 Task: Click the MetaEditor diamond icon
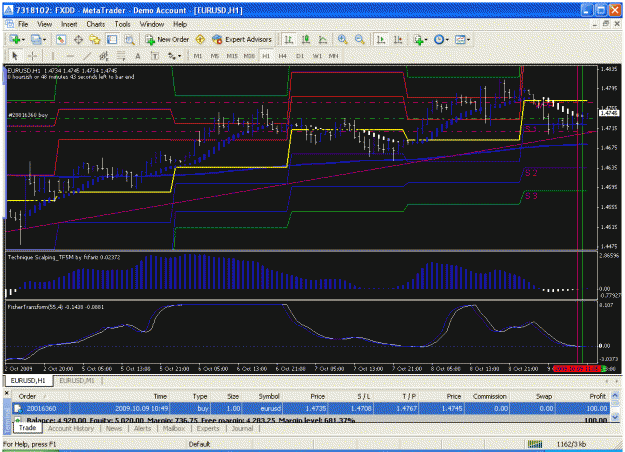click(x=200, y=39)
